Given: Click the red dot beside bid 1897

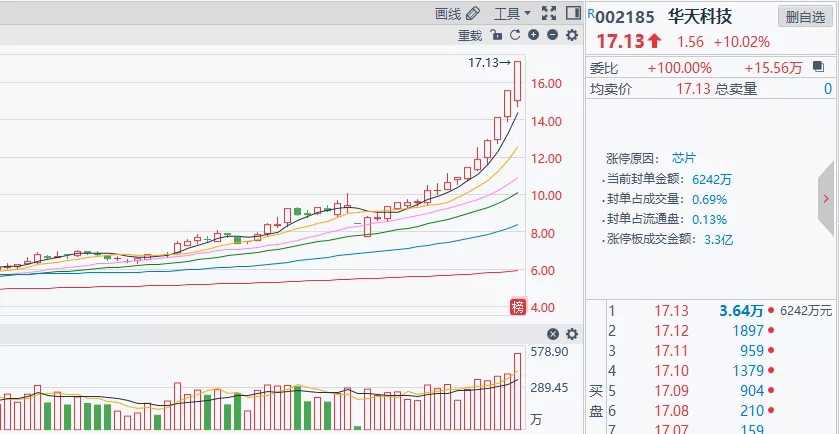Looking at the screenshot, I should point(771,330).
